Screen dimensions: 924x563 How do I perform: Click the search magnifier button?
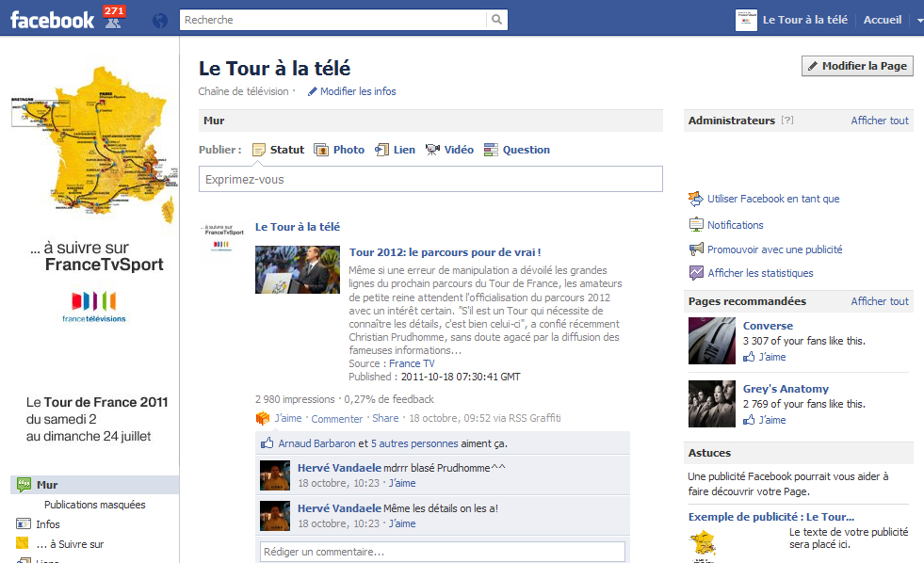pos(496,20)
